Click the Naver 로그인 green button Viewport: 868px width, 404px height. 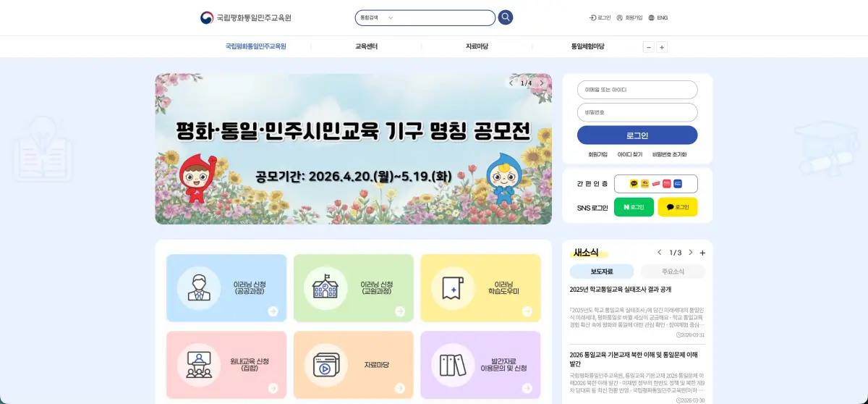click(x=634, y=207)
